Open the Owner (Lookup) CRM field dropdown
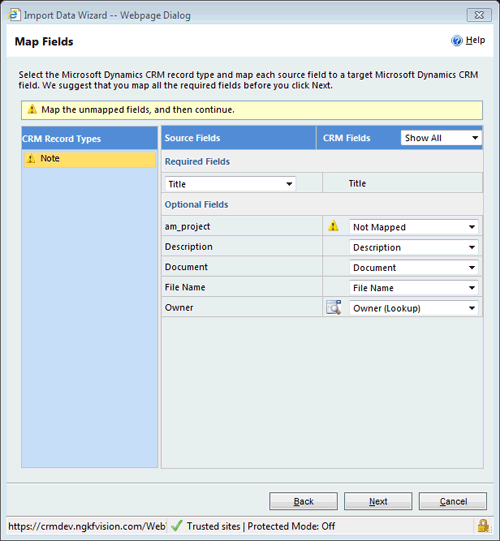 pos(414,308)
